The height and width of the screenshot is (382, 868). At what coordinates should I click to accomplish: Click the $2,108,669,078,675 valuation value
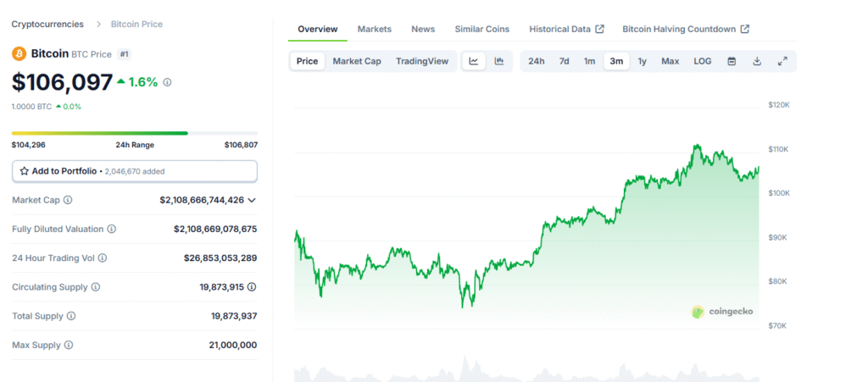pyautogui.click(x=215, y=229)
